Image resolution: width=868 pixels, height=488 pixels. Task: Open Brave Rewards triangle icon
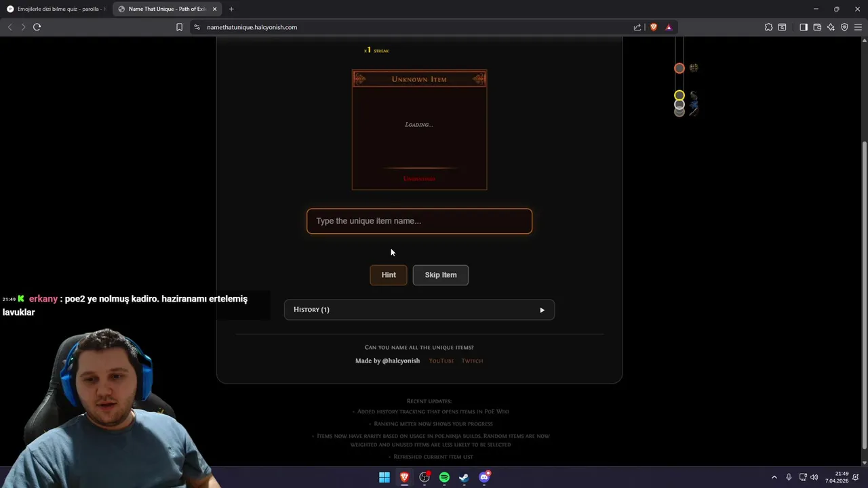click(669, 27)
